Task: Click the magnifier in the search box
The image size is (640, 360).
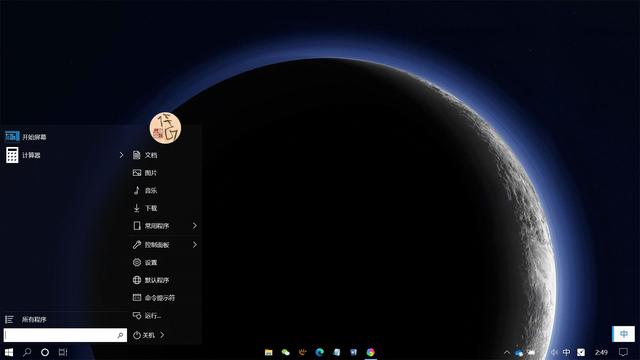Action: [120, 336]
